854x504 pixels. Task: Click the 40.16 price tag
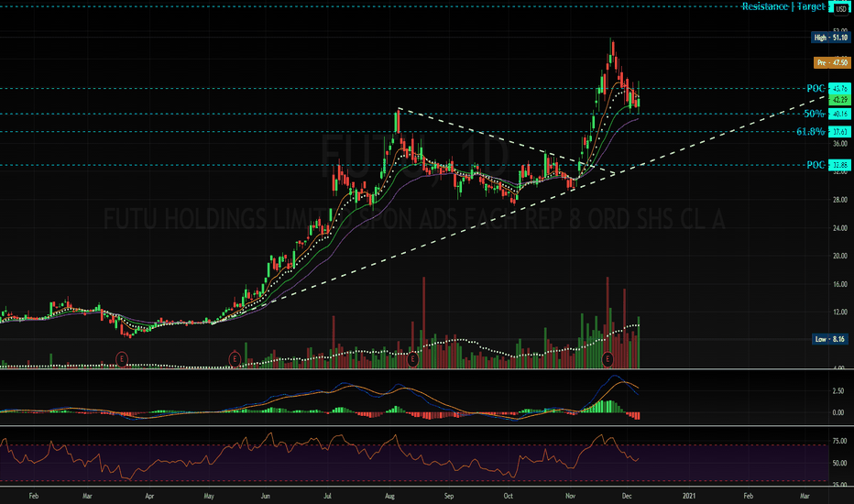click(x=839, y=114)
